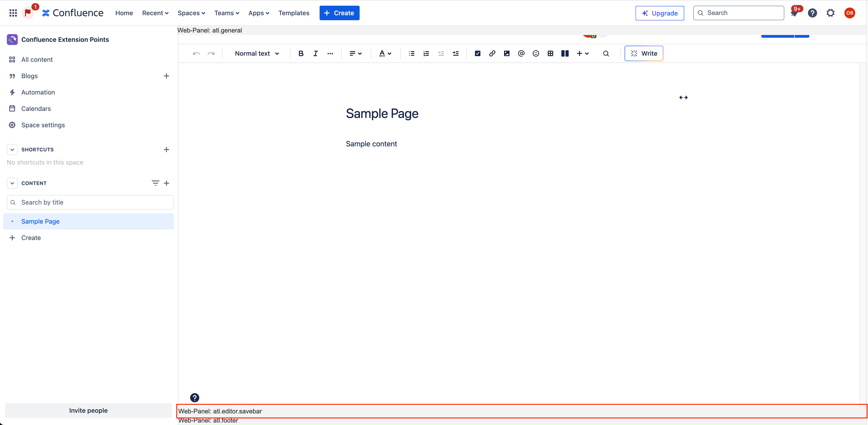Open the Normal text style dropdown
Screen dimensions: 868x425
[257, 54]
